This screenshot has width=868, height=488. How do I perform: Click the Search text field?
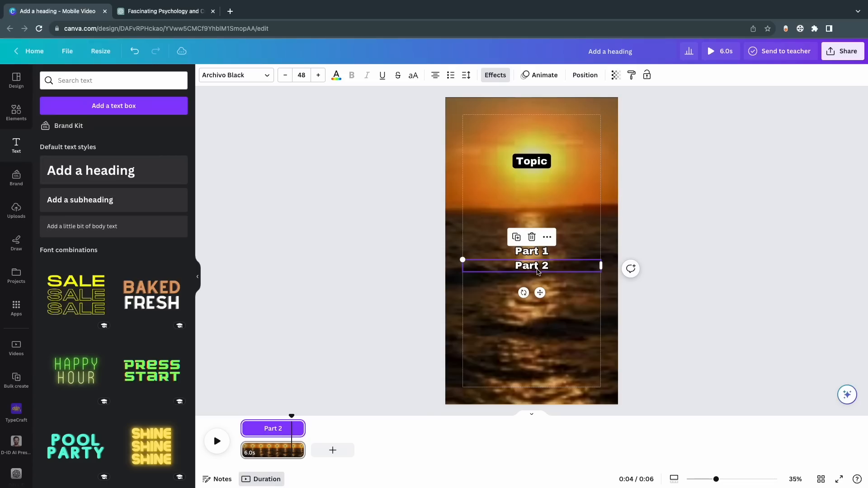pos(113,80)
